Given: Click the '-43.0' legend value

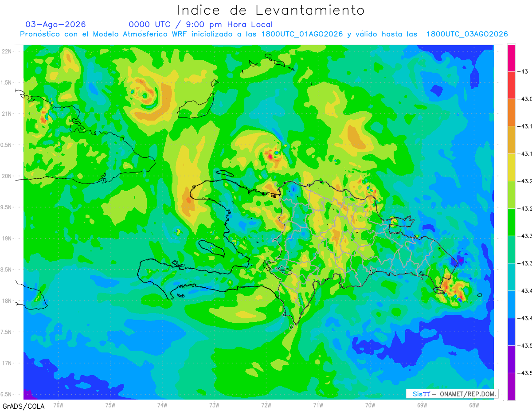Looking at the screenshot, I should tap(524, 99).
